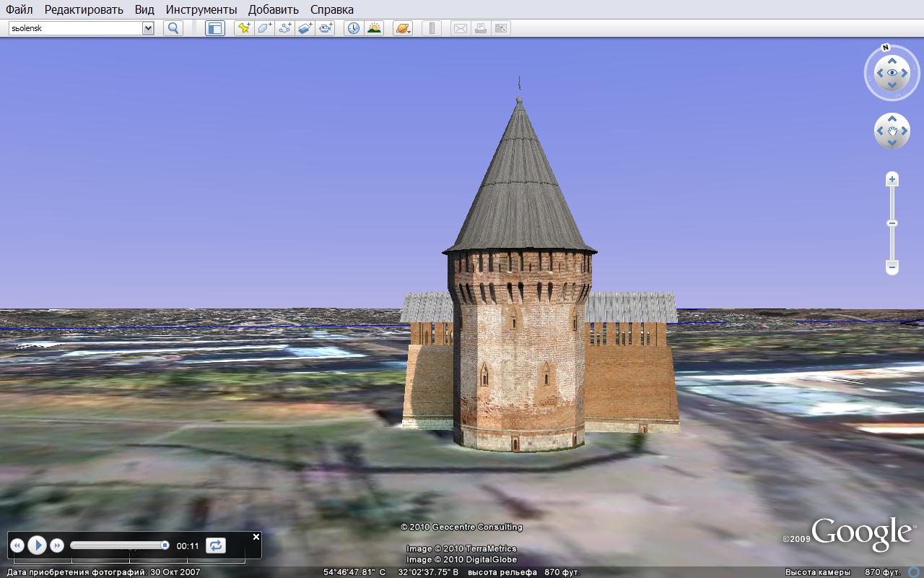Move left with the hand joystick arrow
The image size is (924, 578).
pos(880,131)
